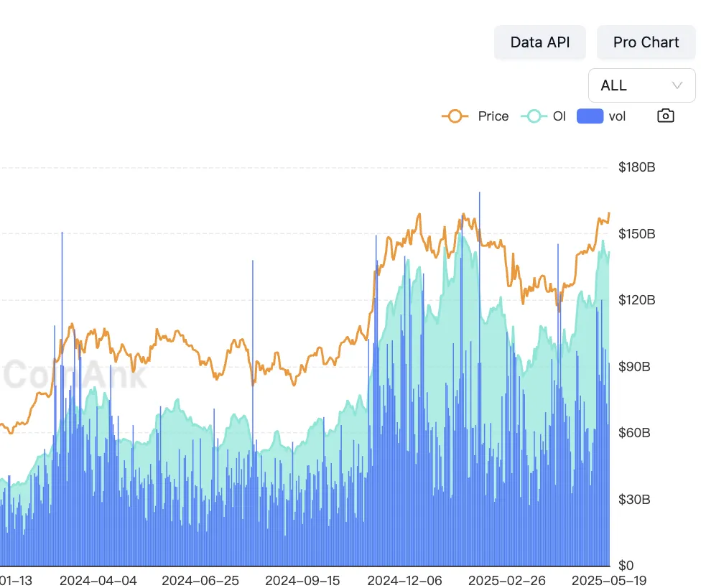The image size is (706, 588).
Task: Click the $30B axis label
Action: (x=634, y=499)
